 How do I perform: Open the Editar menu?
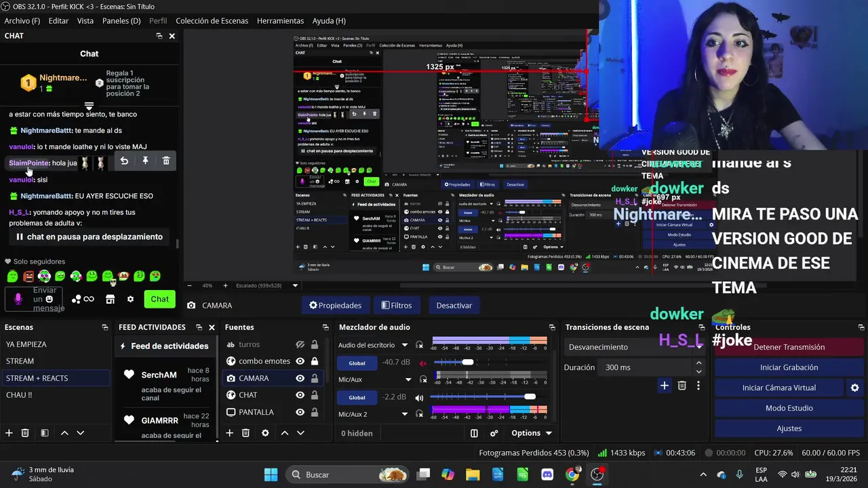[x=58, y=21]
